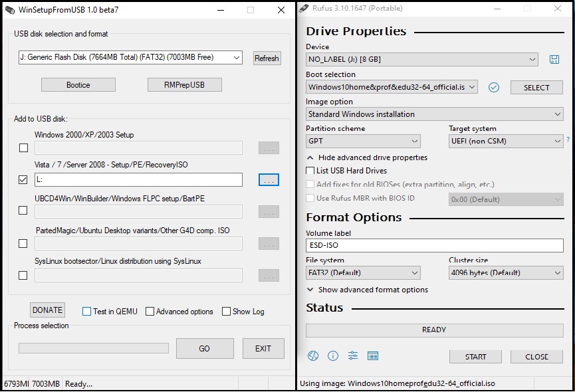Click the Vista/7 source path field
This screenshot has width=575, height=392.
click(139, 179)
